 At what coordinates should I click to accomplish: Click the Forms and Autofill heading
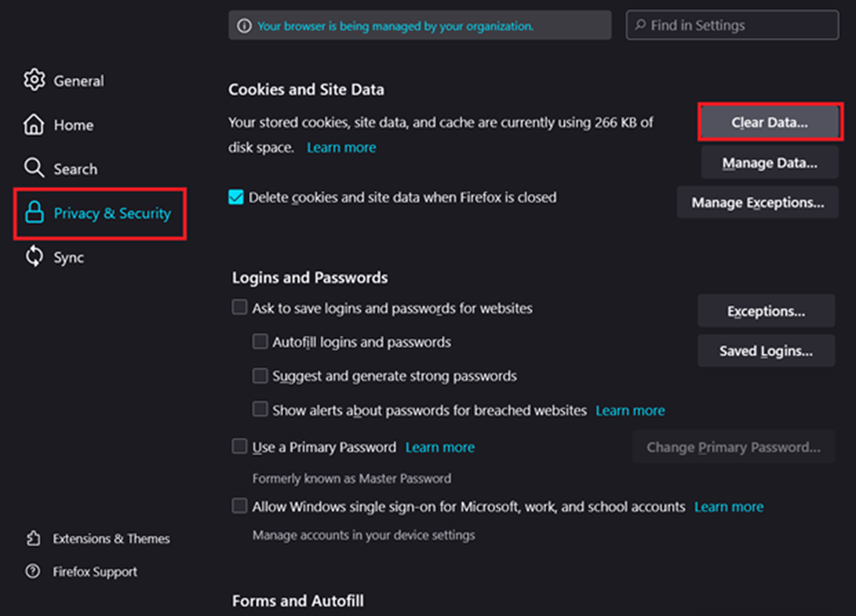coord(298,601)
